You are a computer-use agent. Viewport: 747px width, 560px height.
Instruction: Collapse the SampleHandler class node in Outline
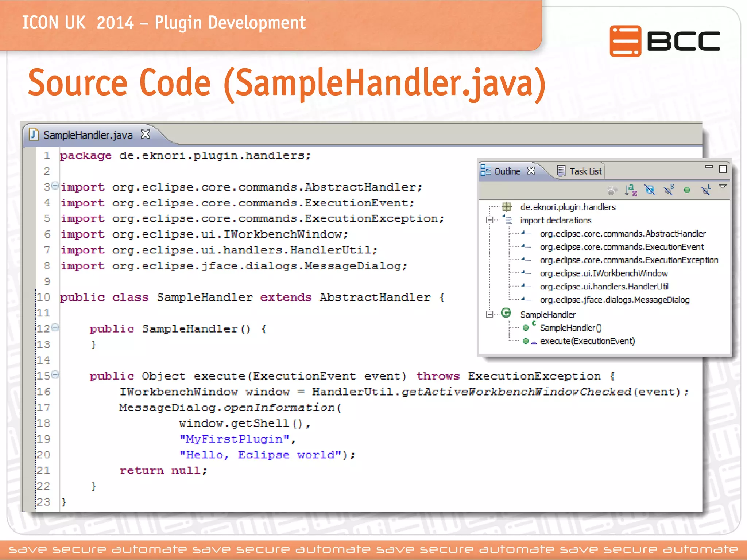pos(489,314)
